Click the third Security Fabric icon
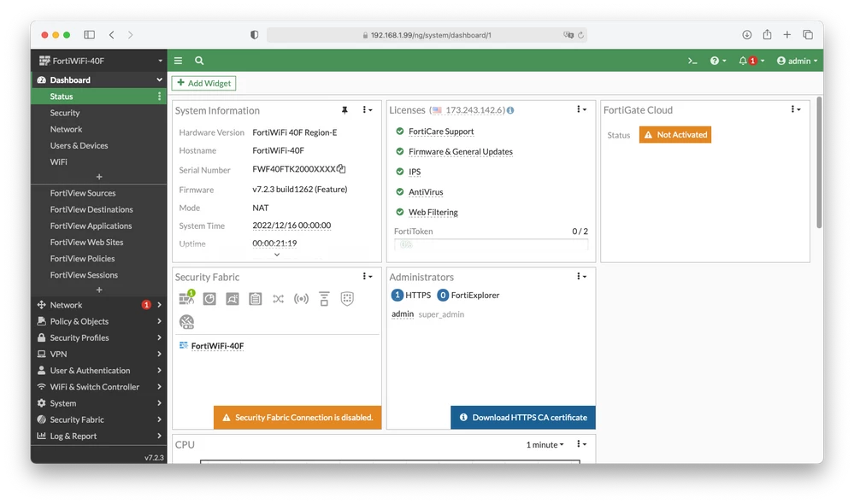Viewport: 854px width, 504px height. tap(233, 298)
